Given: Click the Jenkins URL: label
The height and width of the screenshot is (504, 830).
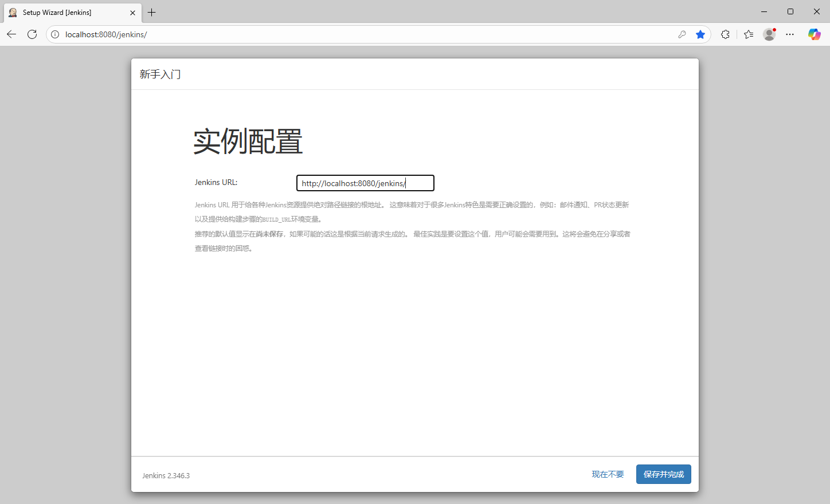Looking at the screenshot, I should (x=216, y=182).
